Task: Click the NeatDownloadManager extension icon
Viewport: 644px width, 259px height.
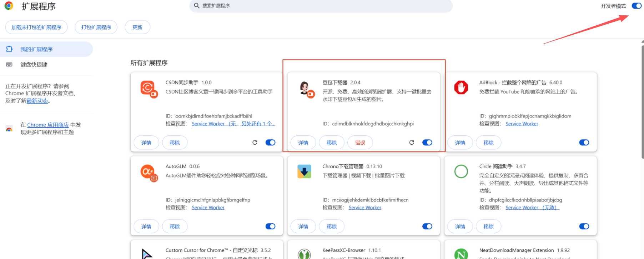Action: [461, 254]
